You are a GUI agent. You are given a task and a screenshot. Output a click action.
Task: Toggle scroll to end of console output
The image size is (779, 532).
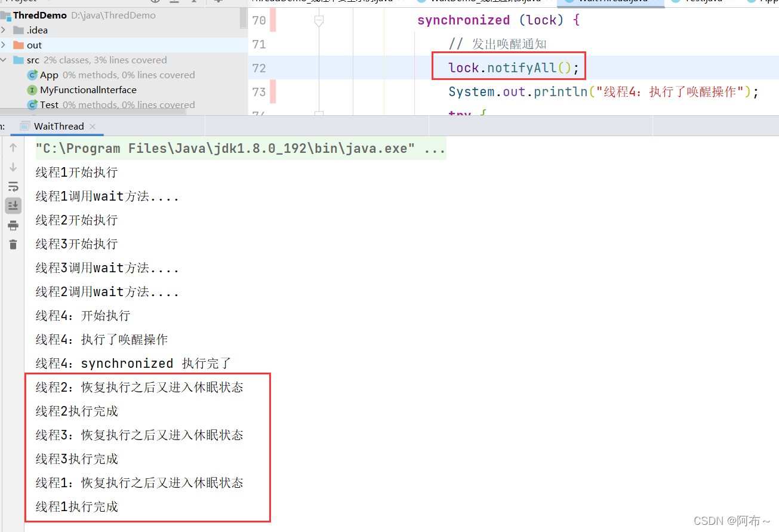[x=13, y=206]
